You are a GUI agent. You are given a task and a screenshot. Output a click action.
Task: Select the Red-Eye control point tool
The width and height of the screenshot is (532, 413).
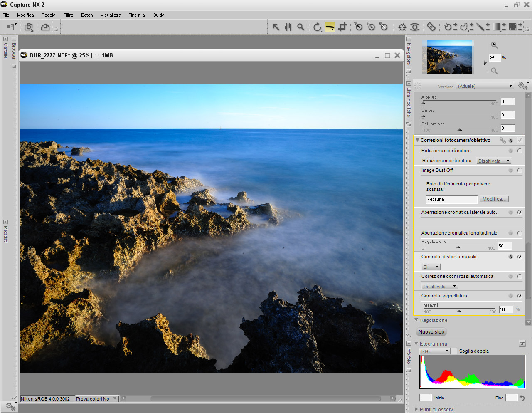(x=414, y=27)
